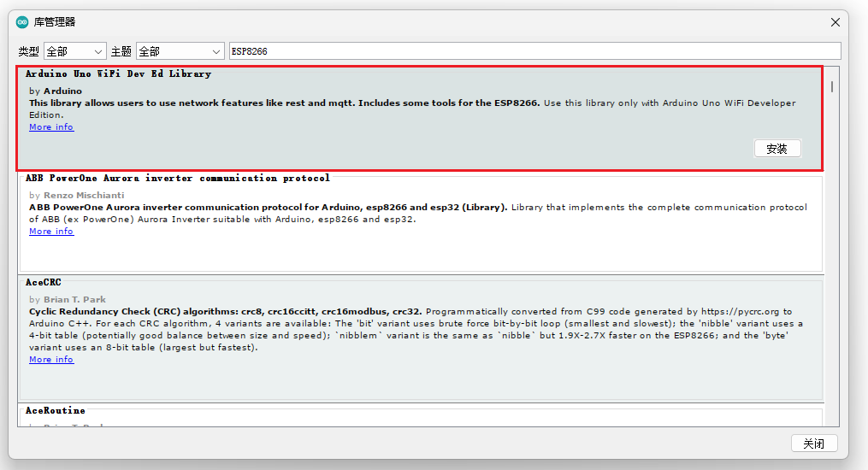Viewport: 868px width, 470px height.
Task: Open More info link for AceCRC library
Action: (x=51, y=360)
